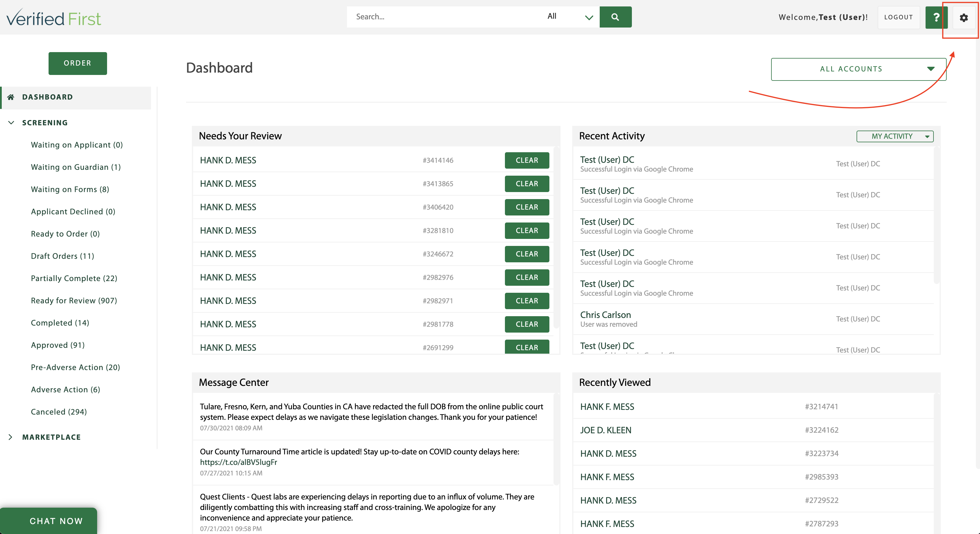Open recently viewed HANK F. MESS #2787293
This screenshot has width=980, height=534.
(607, 524)
